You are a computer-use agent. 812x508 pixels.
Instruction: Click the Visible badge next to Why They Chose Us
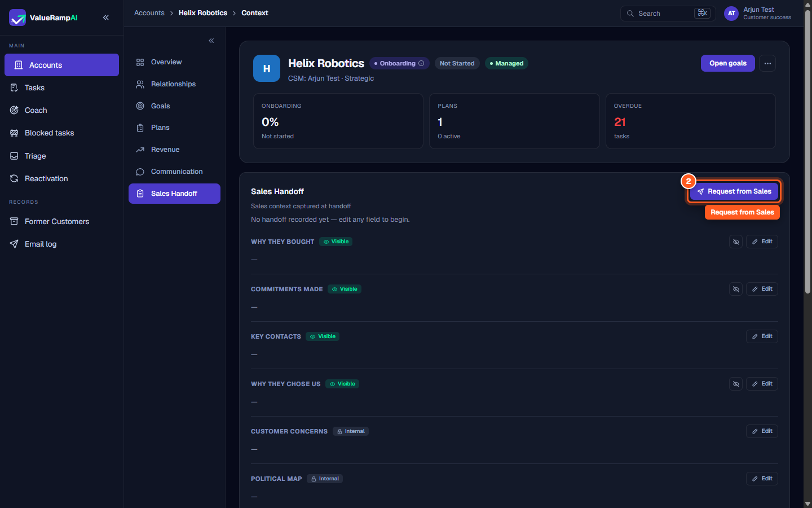coord(342,384)
